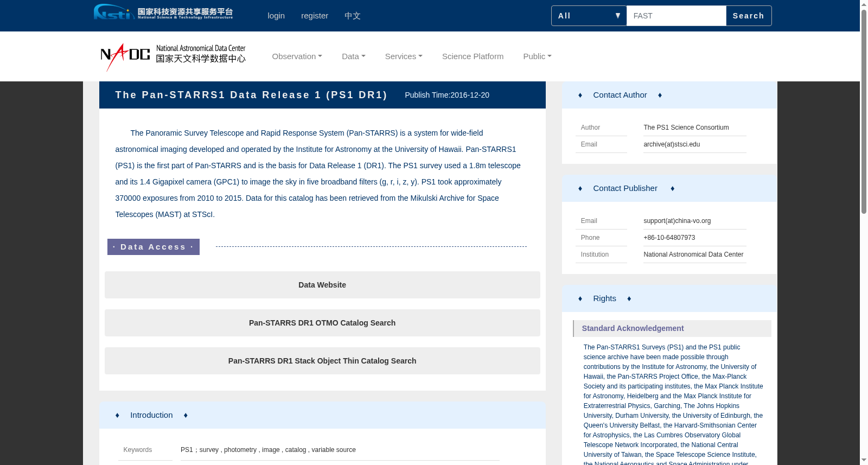Click the NADC National Astronomical Data Center logo

[173, 56]
